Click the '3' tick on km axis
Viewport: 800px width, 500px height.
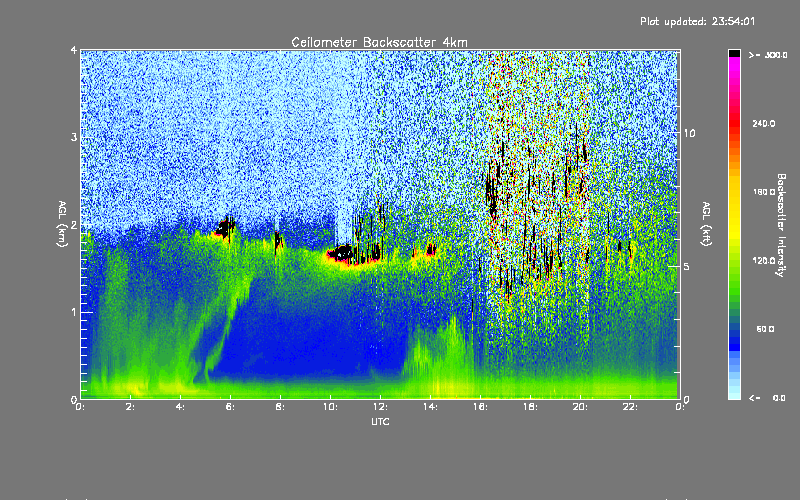click(74, 137)
